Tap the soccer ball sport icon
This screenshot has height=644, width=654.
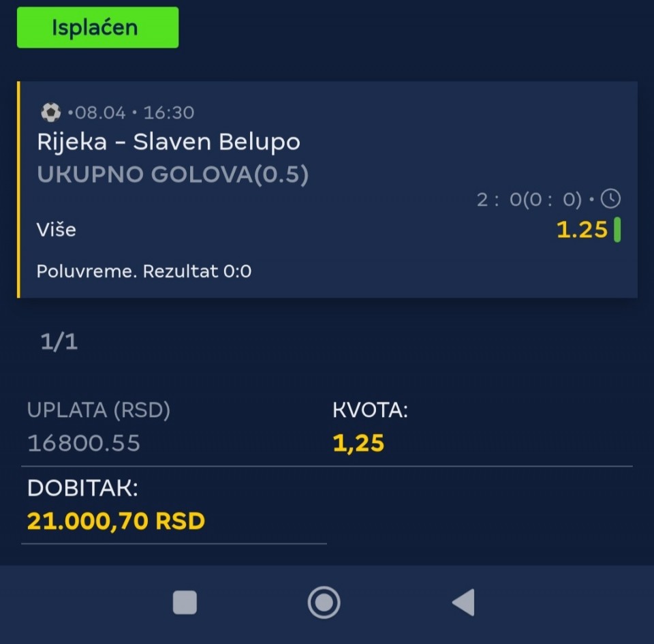[x=51, y=112]
